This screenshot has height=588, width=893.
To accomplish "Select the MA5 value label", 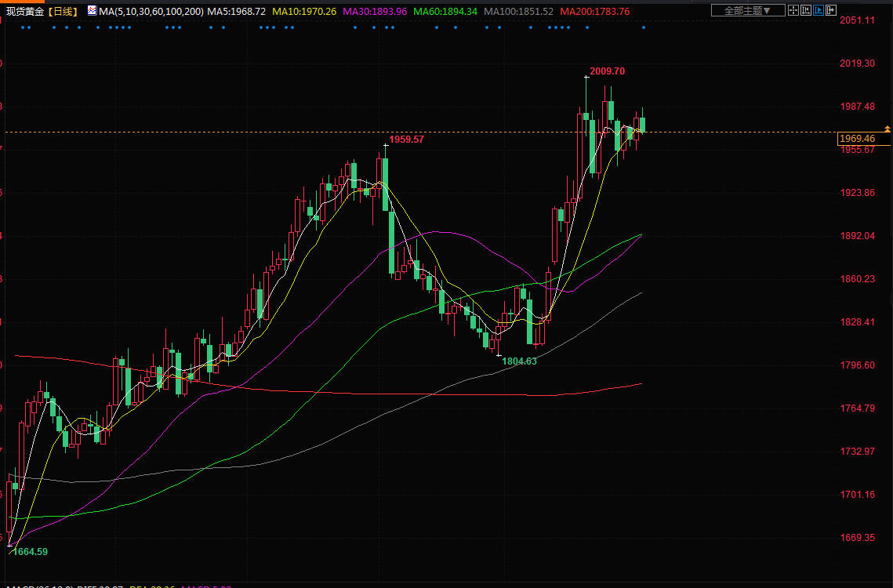I will [x=236, y=12].
